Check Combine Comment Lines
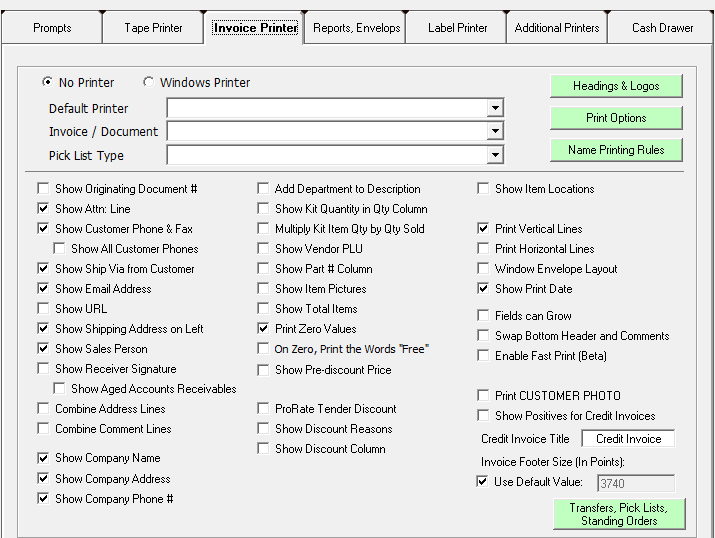The image size is (715, 538). [43, 429]
